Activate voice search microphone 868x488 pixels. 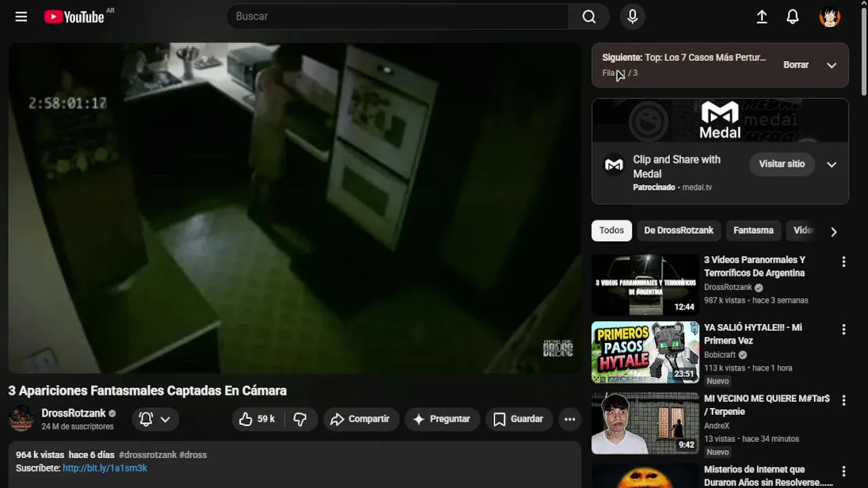click(x=632, y=16)
